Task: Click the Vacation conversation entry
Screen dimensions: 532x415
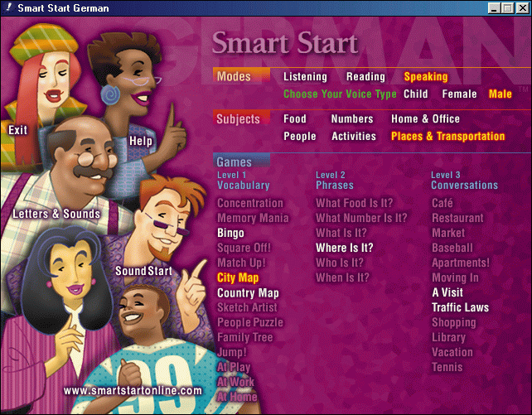Action: click(x=452, y=352)
